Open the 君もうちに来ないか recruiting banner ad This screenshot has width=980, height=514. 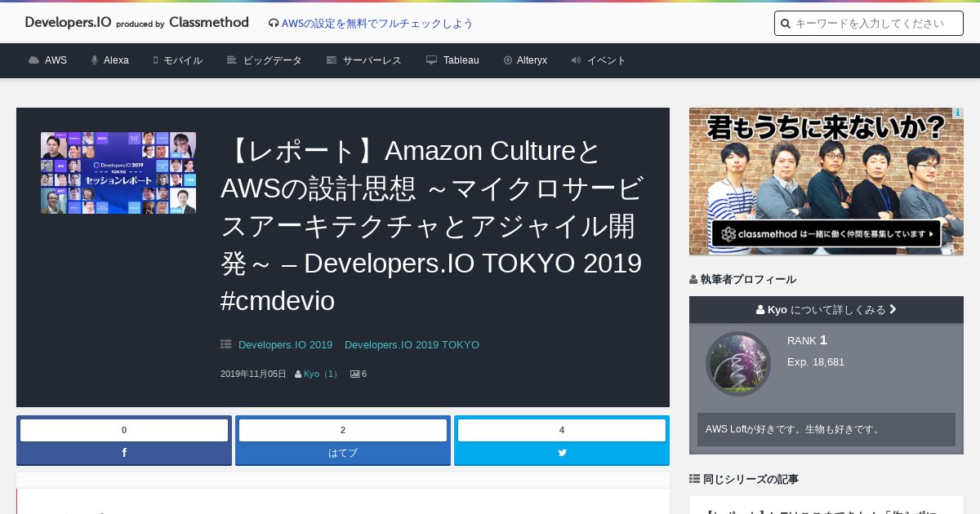(x=826, y=181)
